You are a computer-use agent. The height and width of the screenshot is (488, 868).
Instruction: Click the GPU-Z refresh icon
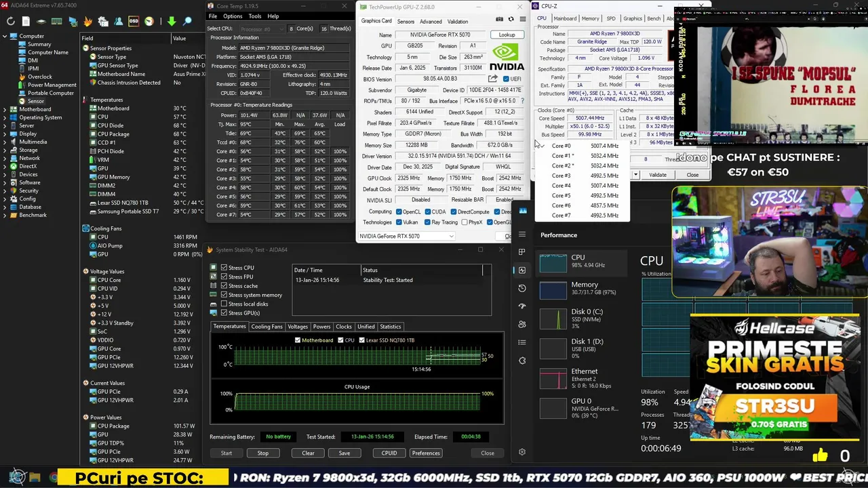pyautogui.click(x=511, y=20)
